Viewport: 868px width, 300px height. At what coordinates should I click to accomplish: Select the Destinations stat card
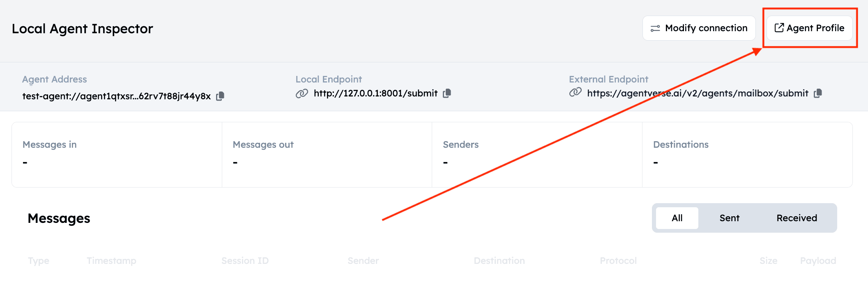pos(747,155)
